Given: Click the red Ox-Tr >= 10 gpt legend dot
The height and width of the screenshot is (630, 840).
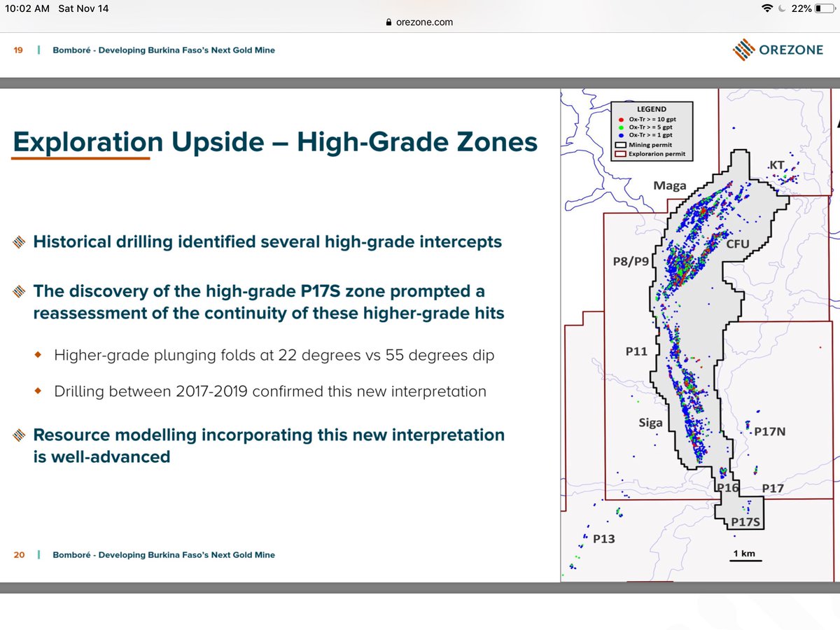Looking at the screenshot, I should click(622, 119).
